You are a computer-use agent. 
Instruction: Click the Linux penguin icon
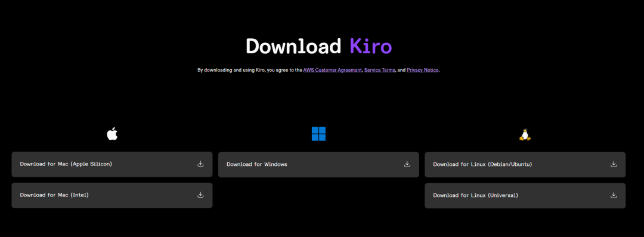525,134
